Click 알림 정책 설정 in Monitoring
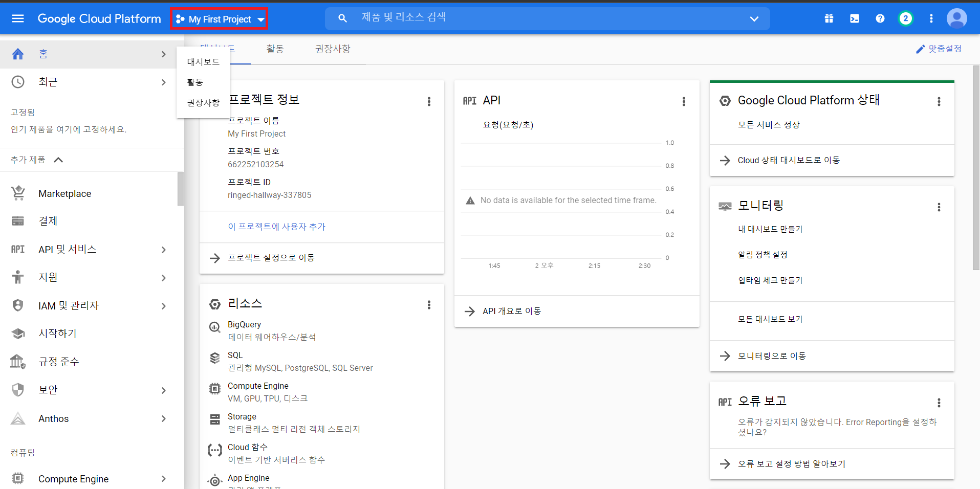 coord(763,255)
